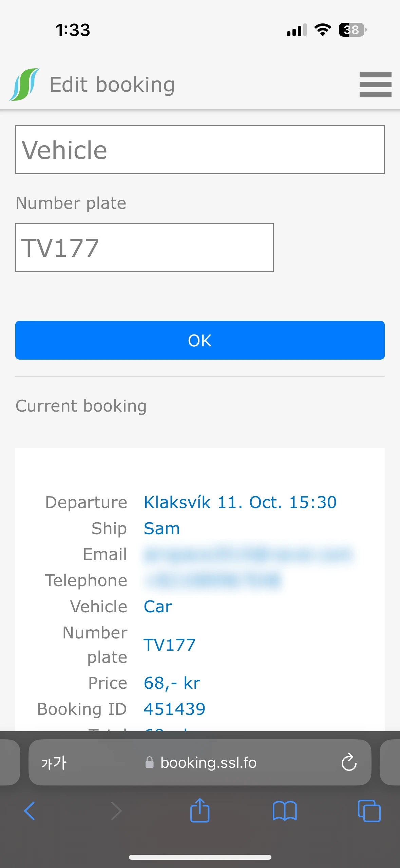Tap the Safari back arrow
Viewport: 400px width, 868px height.
(x=30, y=811)
